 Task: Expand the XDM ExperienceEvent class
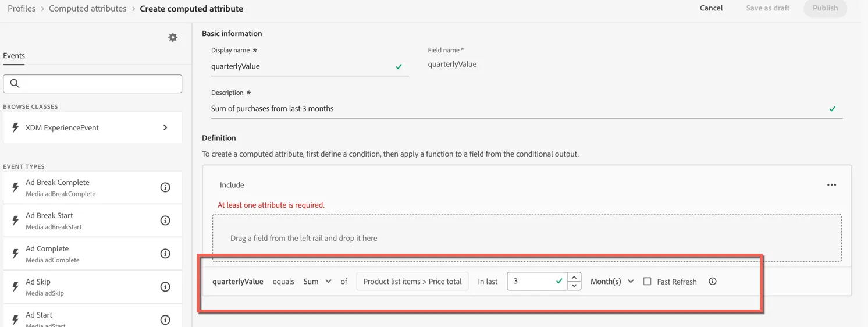pos(165,127)
